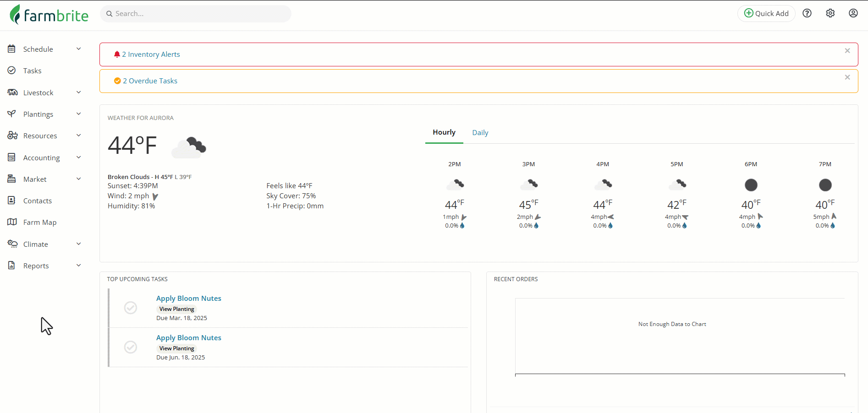Click the Resources tractor icon
Image resolution: width=868 pixels, height=413 pixels.
tap(12, 136)
